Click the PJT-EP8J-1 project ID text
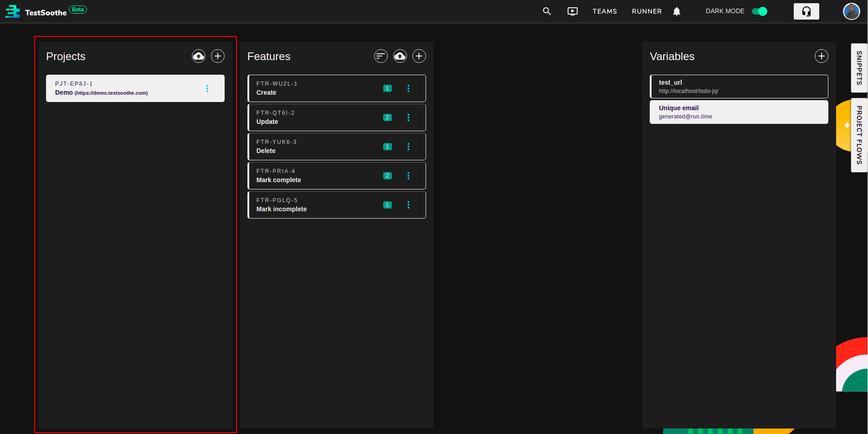This screenshot has width=868, height=434. [x=74, y=84]
